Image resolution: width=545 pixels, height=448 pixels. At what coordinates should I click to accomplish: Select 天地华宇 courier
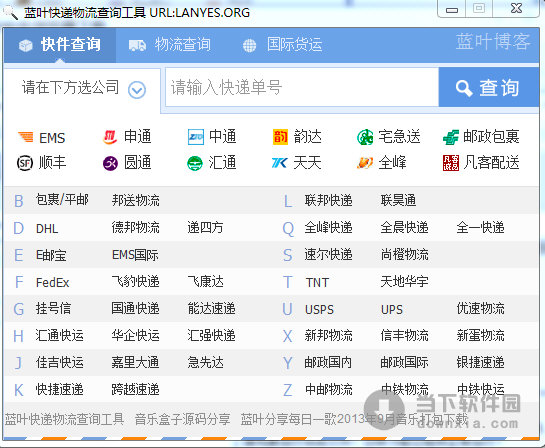coord(405,282)
